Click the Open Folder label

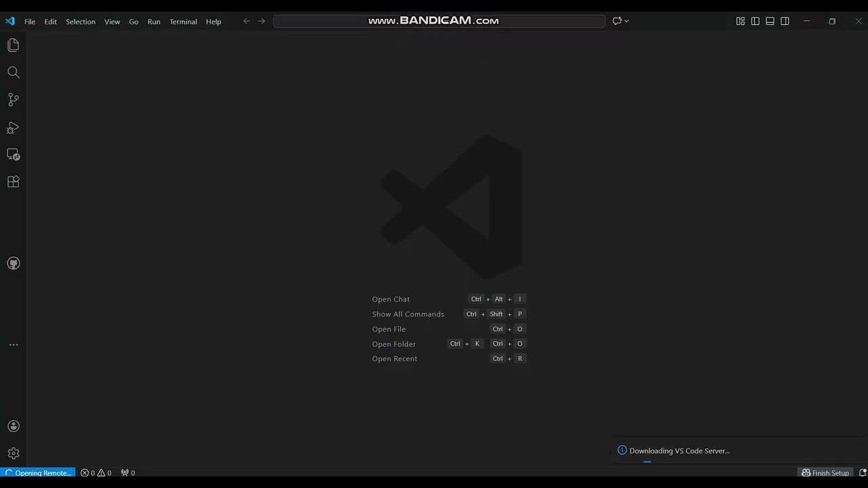393,344
